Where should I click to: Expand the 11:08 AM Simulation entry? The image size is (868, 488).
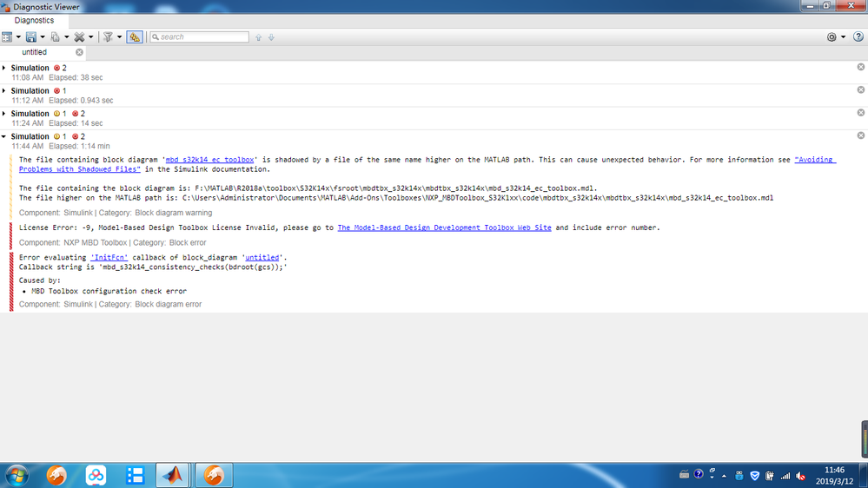[3, 68]
